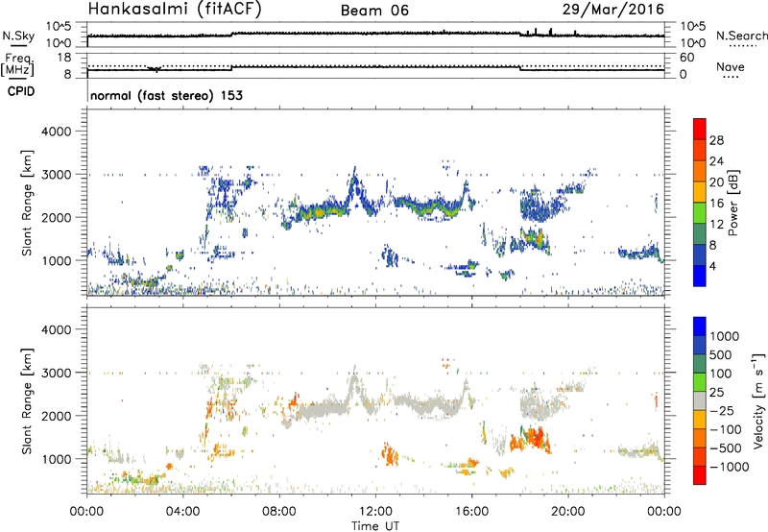Click the Beam 06 label
The width and height of the screenshot is (768, 532).
click(374, 11)
